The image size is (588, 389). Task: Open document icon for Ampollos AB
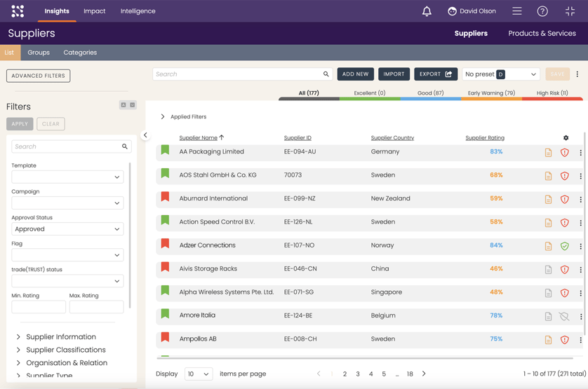(x=548, y=340)
